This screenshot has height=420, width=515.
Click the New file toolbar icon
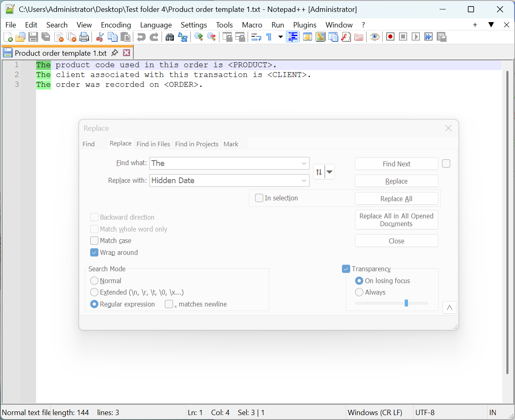click(x=8, y=37)
